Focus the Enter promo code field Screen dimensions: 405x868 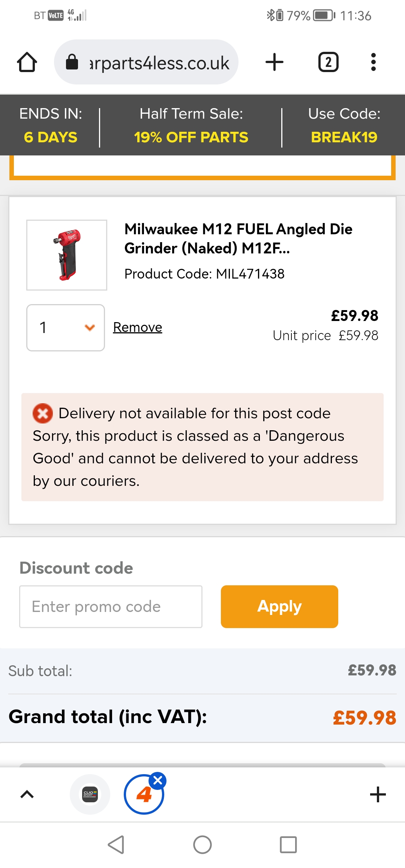coord(111,607)
